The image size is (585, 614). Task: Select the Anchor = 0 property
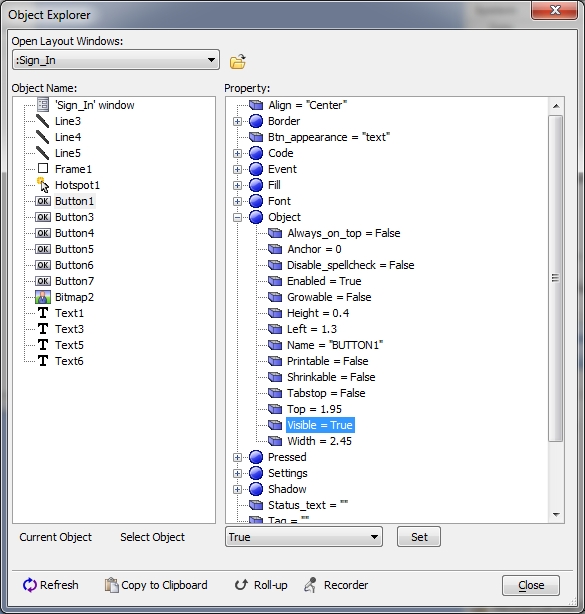(314, 249)
